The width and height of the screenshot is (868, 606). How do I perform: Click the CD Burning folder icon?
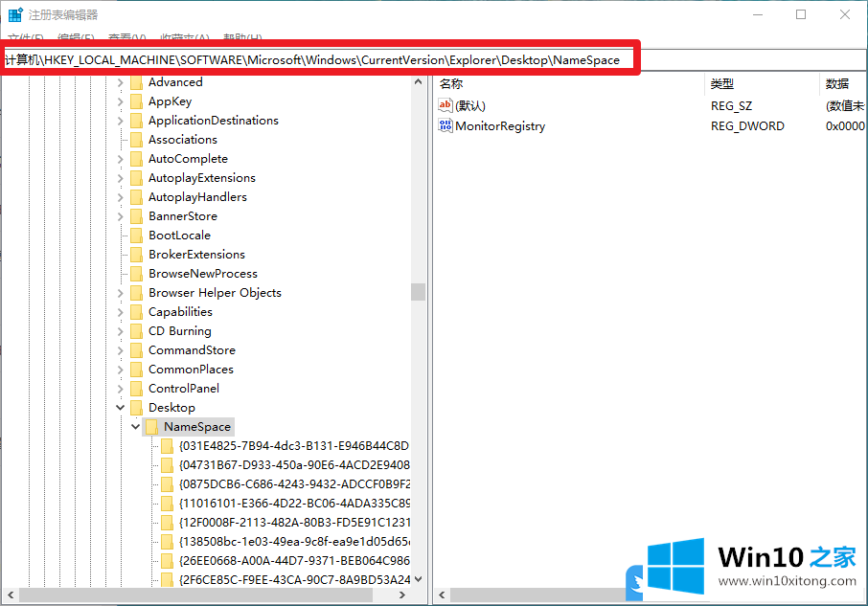point(136,332)
